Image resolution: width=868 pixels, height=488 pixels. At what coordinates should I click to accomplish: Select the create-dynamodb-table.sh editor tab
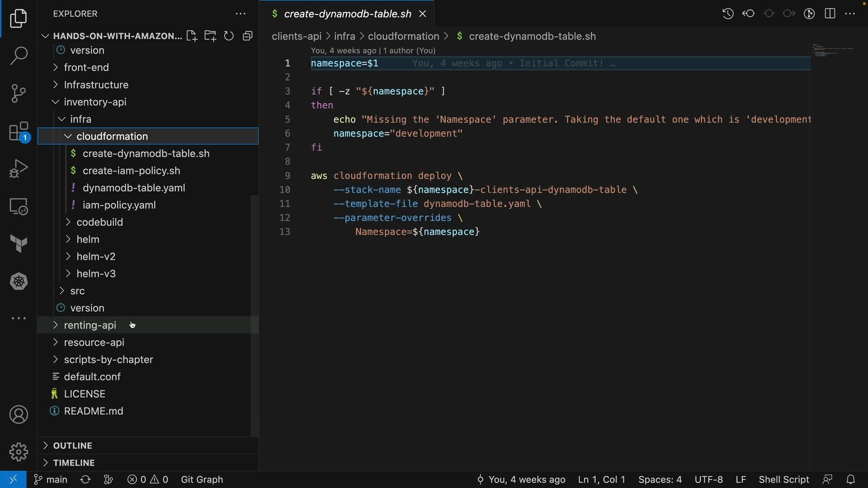point(347,14)
